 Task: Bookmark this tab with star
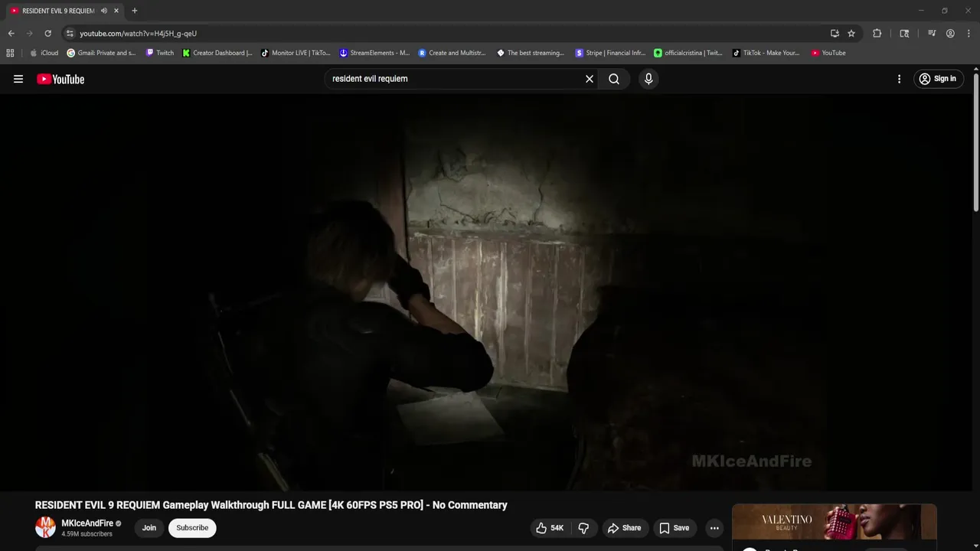851,34
